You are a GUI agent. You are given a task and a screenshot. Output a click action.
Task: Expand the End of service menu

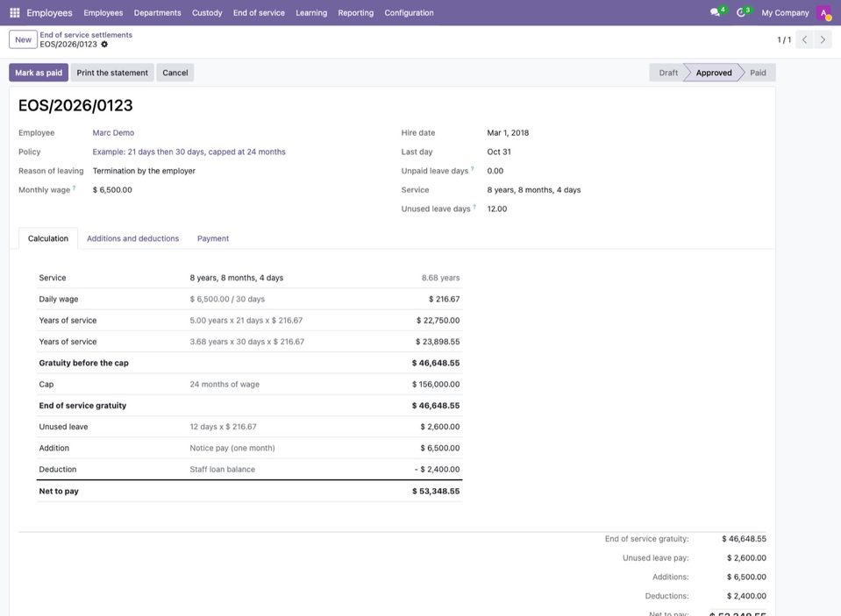259,13
